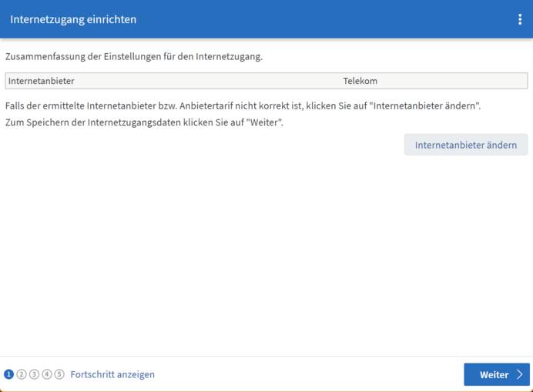
Task: Open the three-dot options menu
Action: 520,19
